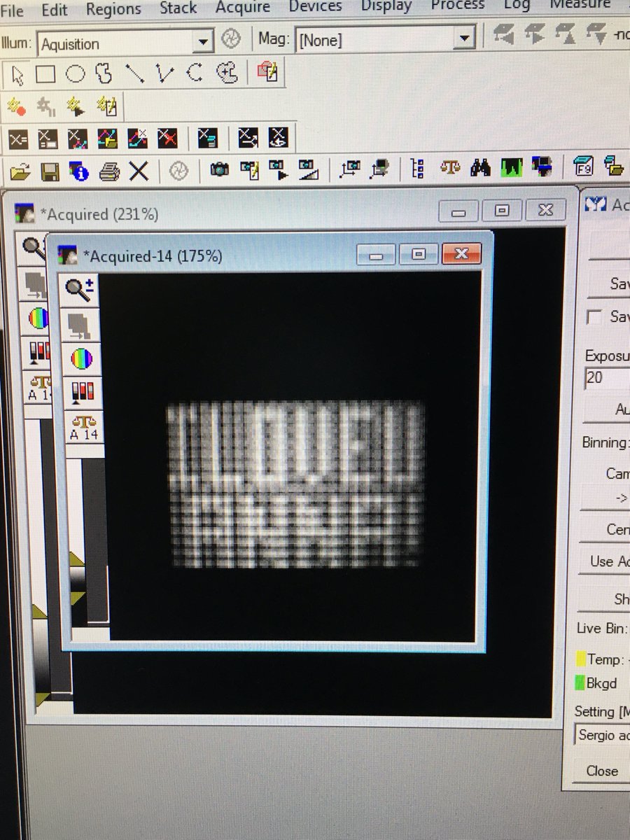
Task: Select the rectangular region tool
Action: [x=45, y=73]
